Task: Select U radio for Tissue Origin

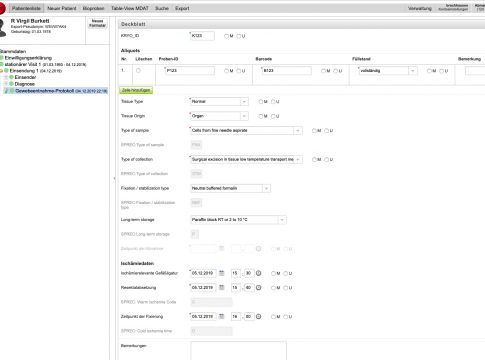Action: pyautogui.click(x=273, y=116)
